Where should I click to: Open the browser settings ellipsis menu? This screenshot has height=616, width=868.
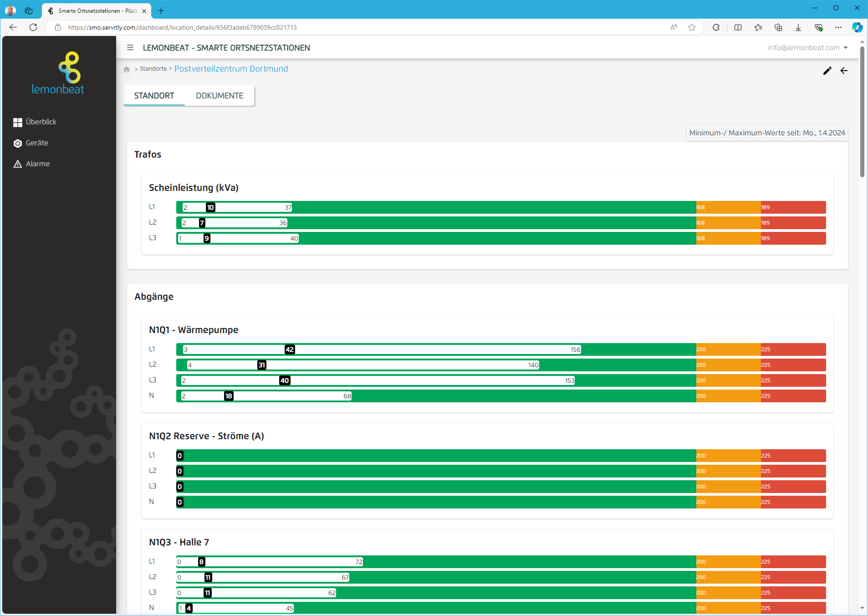pos(838,27)
